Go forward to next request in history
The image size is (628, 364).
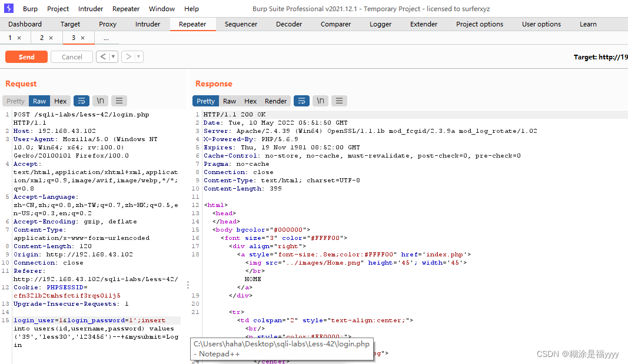pyautogui.click(x=128, y=56)
